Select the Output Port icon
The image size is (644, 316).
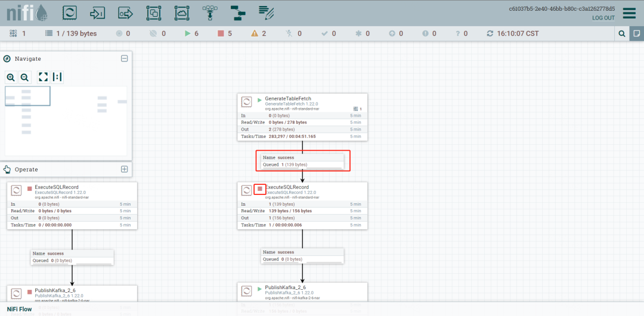click(126, 13)
